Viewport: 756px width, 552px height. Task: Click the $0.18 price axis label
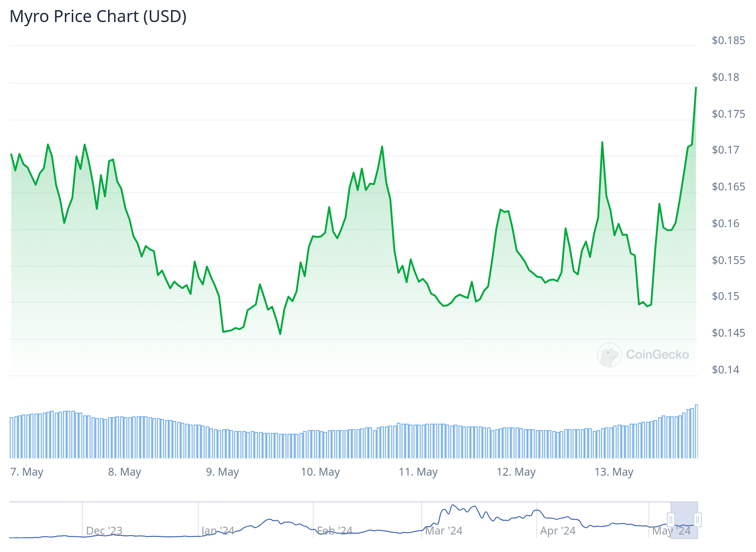click(726, 77)
